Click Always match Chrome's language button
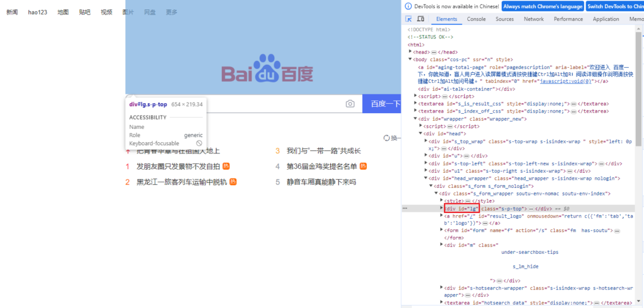This screenshot has height=308, width=644. pos(542,6)
